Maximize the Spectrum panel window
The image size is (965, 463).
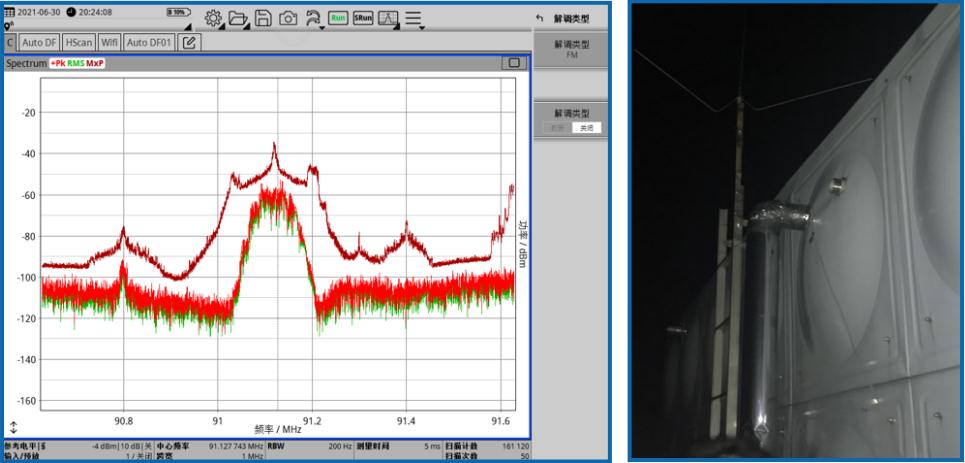tap(514, 63)
